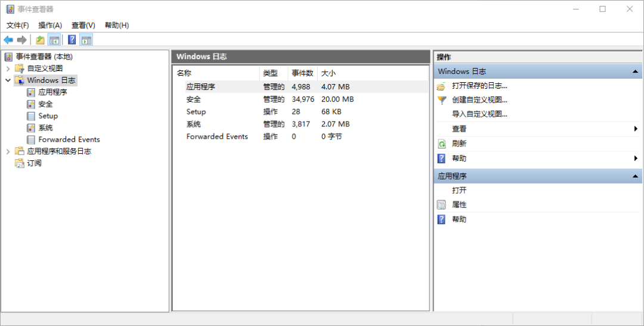
Task: Click the 68 KB size cell
Action: click(x=332, y=111)
